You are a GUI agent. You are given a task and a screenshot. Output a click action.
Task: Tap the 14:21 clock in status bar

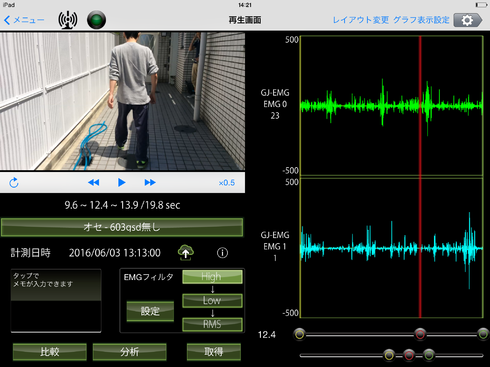pyautogui.click(x=245, y=5)
